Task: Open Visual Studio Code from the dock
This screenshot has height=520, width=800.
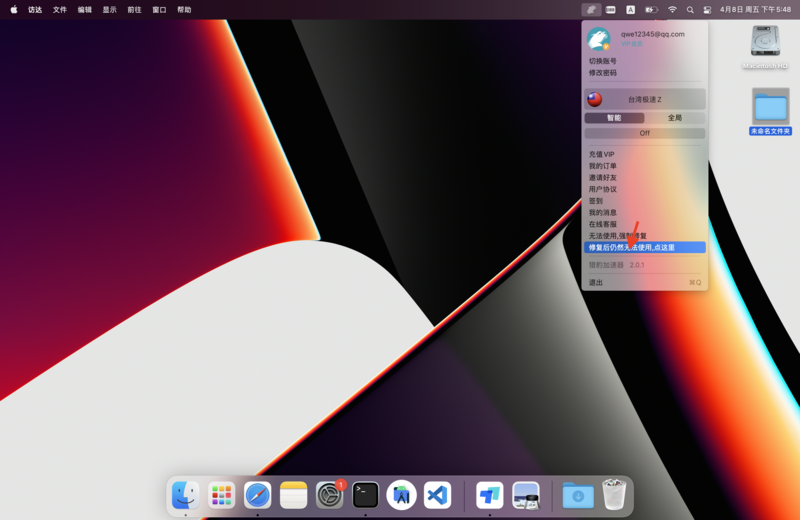Action: 437,495
